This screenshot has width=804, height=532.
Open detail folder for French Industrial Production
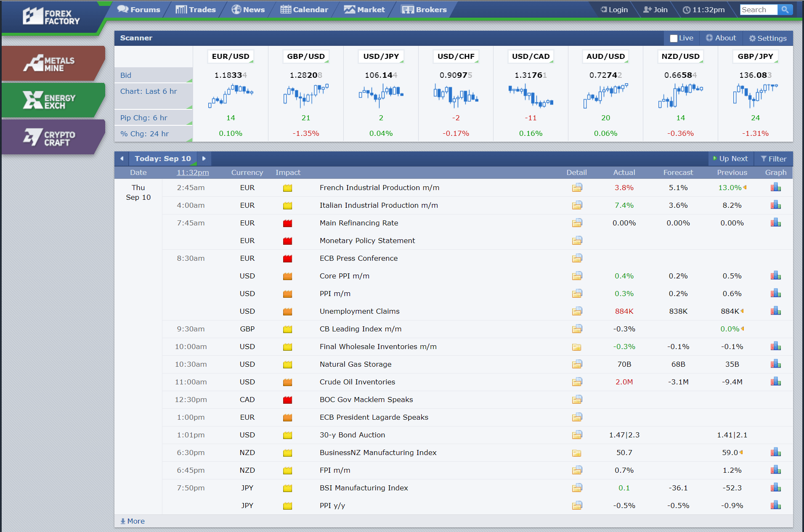[x=577, y=188]
